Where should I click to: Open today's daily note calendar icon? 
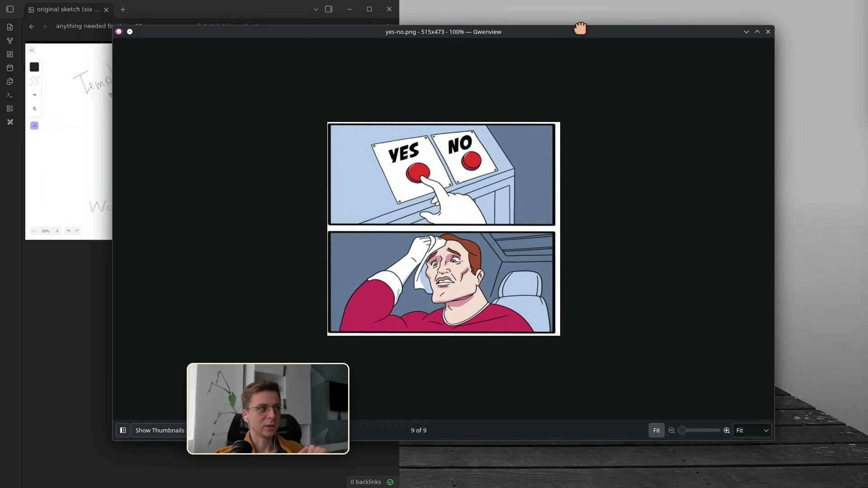(x=10, y=68)
